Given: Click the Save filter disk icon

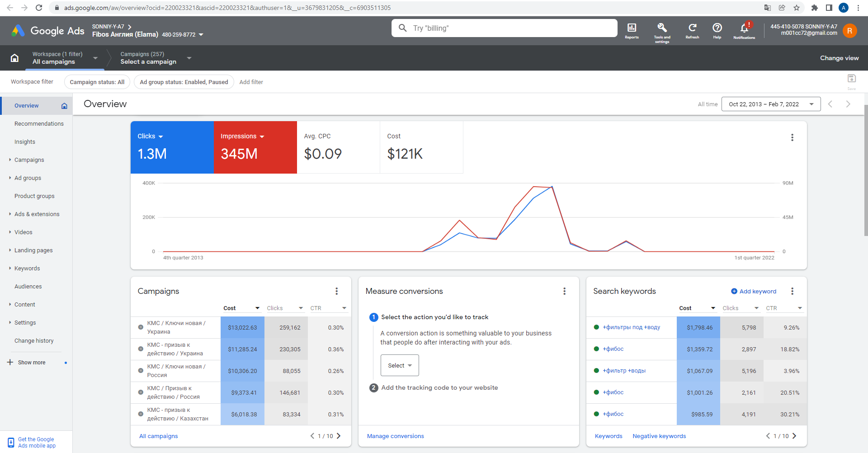Looking at the screenshot, I should click(852, 79).
